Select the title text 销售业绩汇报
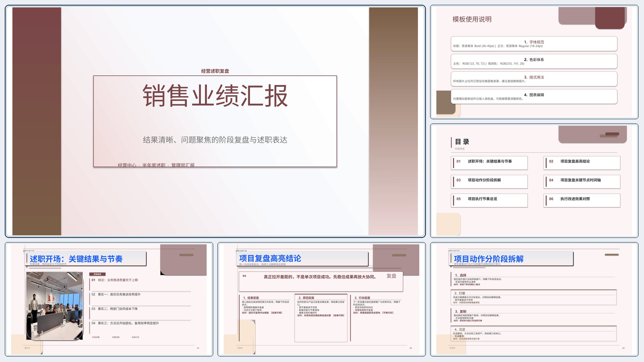 (x=215, y=96)
